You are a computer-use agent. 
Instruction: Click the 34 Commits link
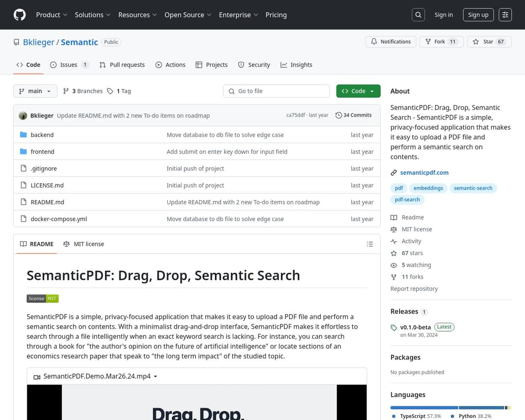(353, 115)
